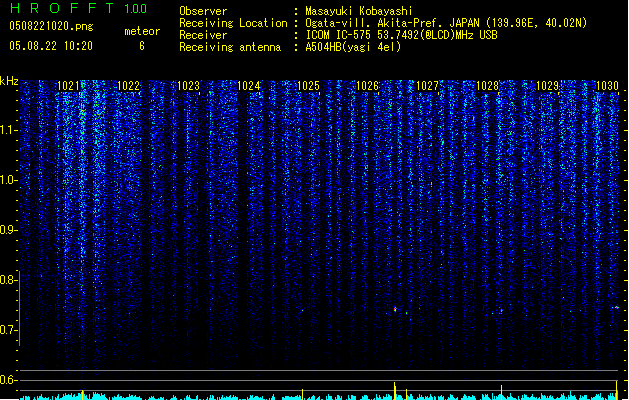Click the 1023 time marker
This screenshot has height=400, width=629.
(x=188, y=86)
